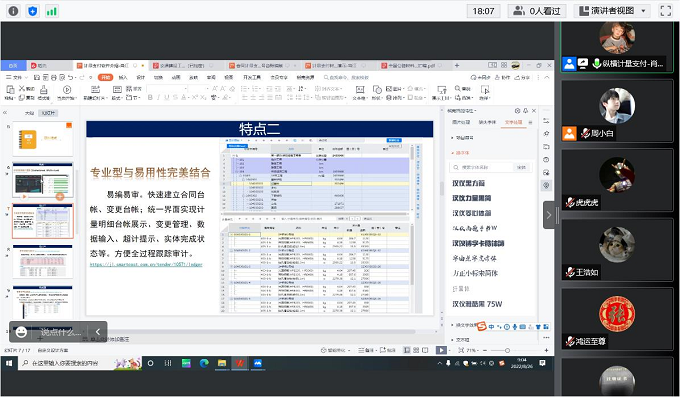Image resolution: width=680 pixels, height=397 pixels.
Task: Click the fit-to-window icon
Action: coord(461,350)
